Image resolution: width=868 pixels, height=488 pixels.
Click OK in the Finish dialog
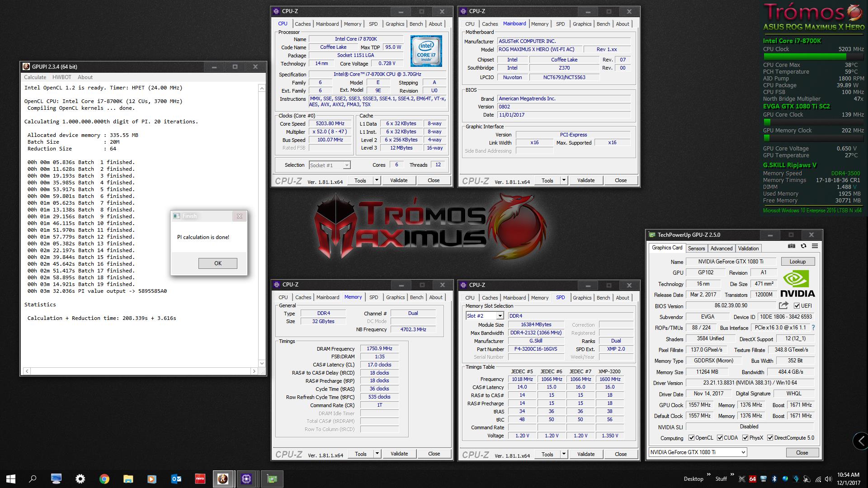(218, 263)
